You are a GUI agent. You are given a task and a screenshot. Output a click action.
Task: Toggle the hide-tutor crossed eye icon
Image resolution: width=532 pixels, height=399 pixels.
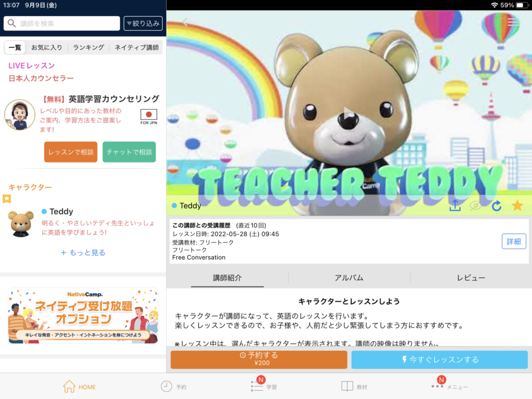[x=475, y=205]
